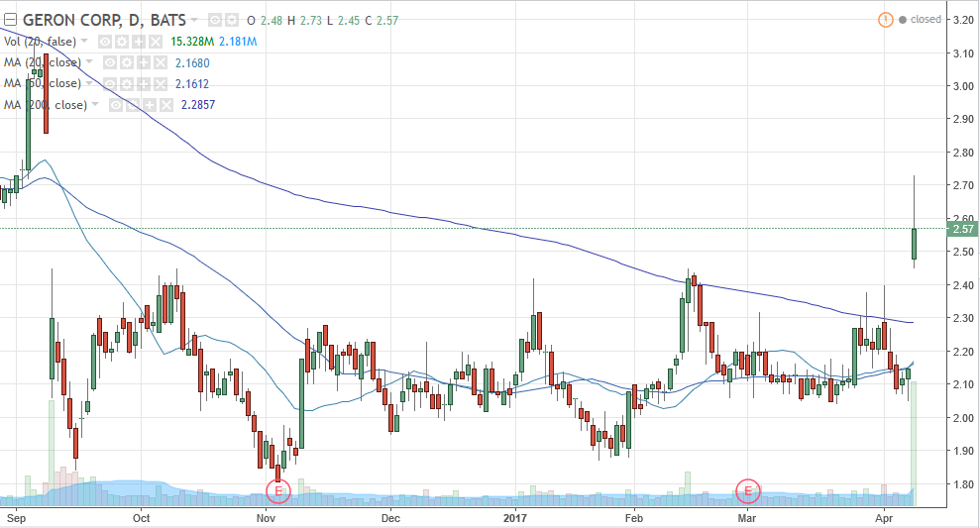The width and height of the screenshot is (980, 528).
Task: Click the market closed status dot
Action: click(903, 20)
